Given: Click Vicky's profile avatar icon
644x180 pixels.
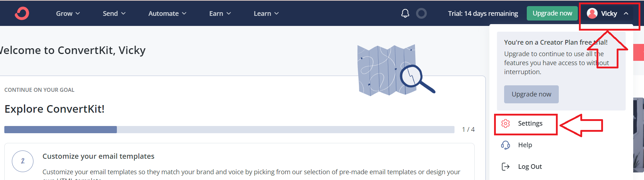Looking at the screenshot, I should pyautogui.click(x=592, y=13).
